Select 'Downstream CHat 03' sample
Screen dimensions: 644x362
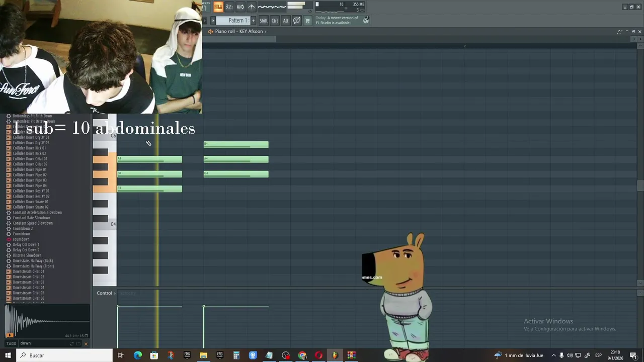tap(29, 282)
